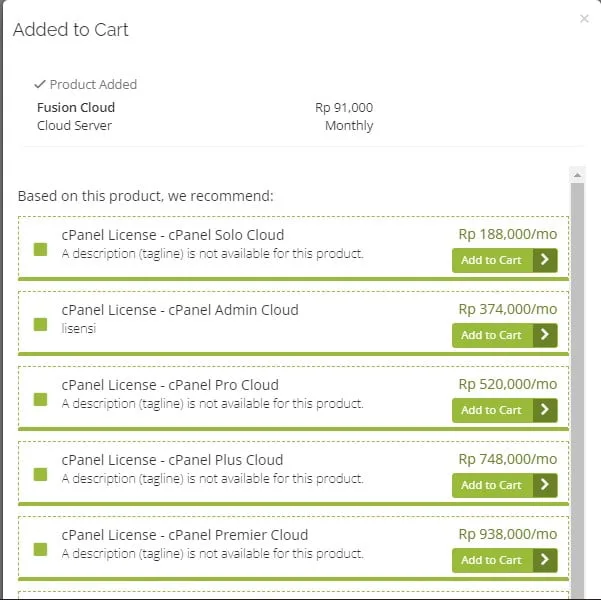Click the scroll up arrow on recommendations list
601x600 pixels.
pyautogui.click(x=577, y=174)
